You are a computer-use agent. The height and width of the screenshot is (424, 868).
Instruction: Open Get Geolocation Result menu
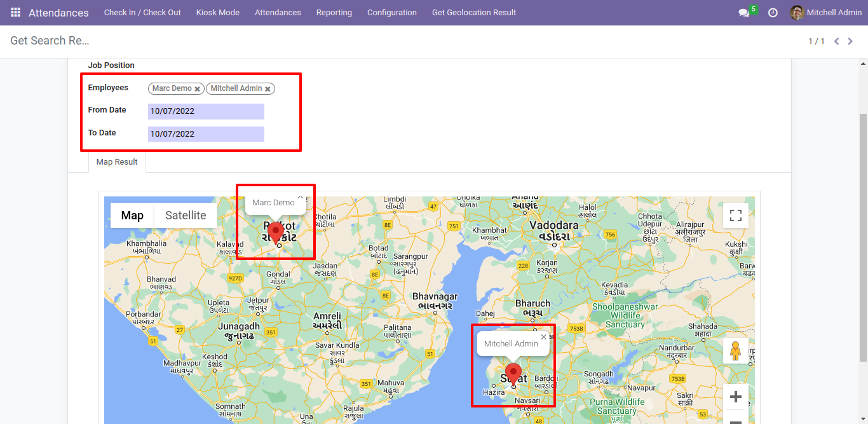[474, 13]
